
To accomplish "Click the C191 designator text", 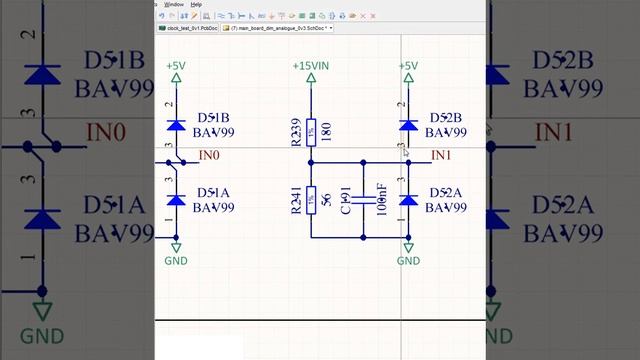I will pos(345,200).
